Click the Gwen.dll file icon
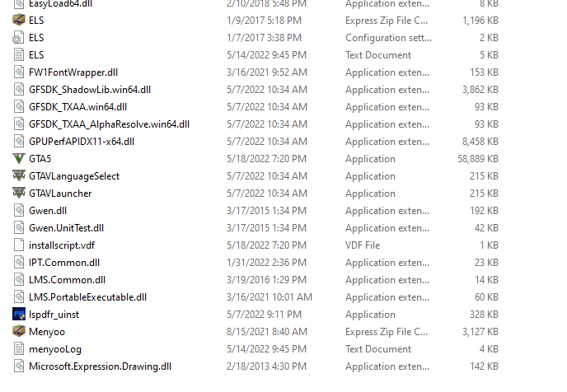Screen dimensions: 567x392 [19, 211]
